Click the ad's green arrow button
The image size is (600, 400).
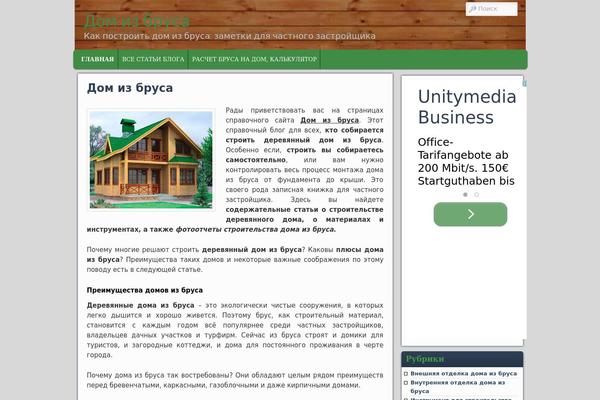tap(470, 214)
